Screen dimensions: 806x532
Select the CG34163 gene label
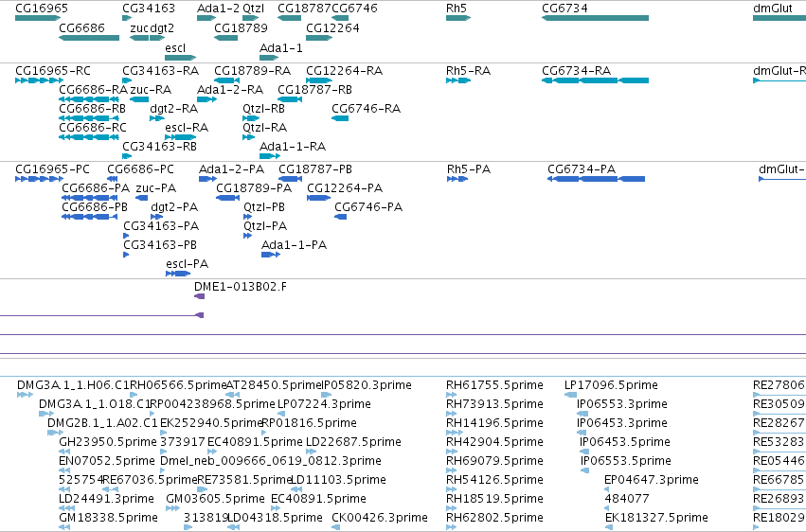point(149,9)
